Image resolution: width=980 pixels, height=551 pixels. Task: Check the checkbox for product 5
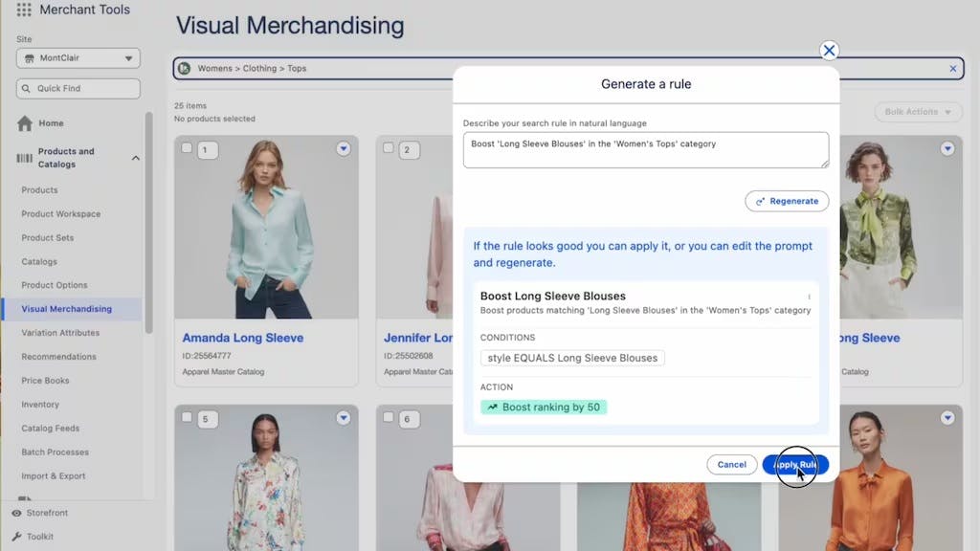[x=187, y=417]
